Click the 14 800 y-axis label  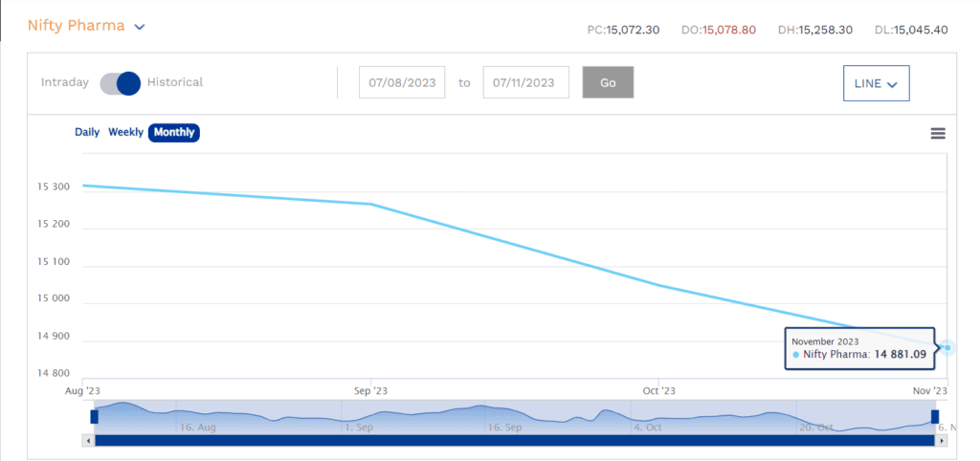click(55, 374)
